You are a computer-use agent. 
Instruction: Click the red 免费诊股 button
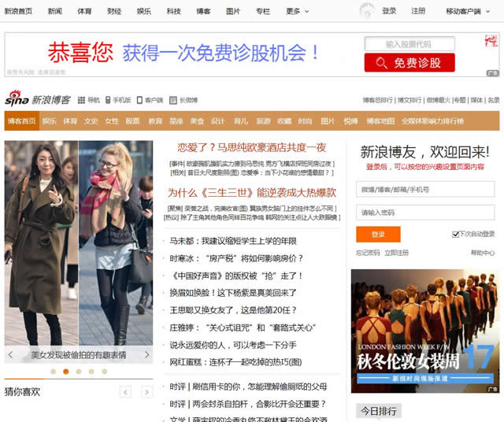tap(409, 63)
